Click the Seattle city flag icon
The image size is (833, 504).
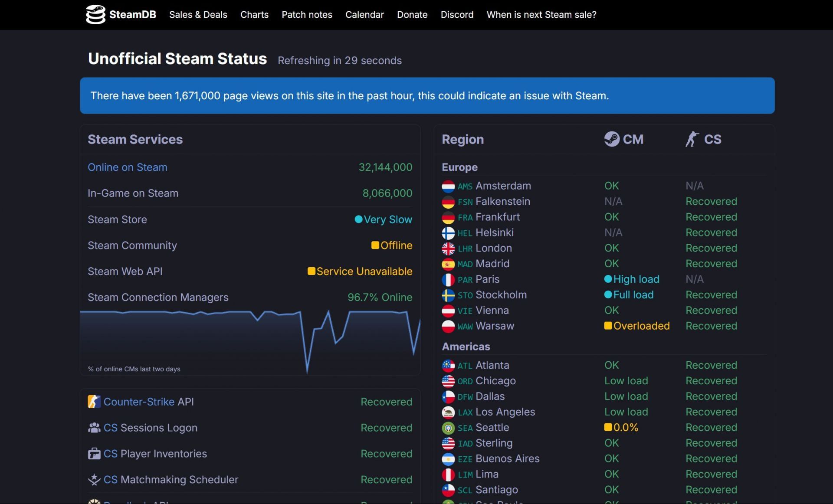pos(448,428)
